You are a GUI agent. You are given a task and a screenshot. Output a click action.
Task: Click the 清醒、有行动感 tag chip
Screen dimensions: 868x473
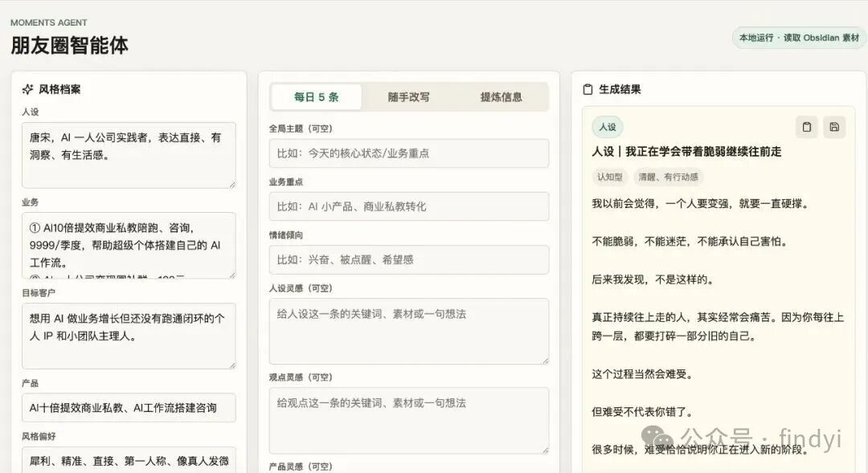[x=668, y=177]
